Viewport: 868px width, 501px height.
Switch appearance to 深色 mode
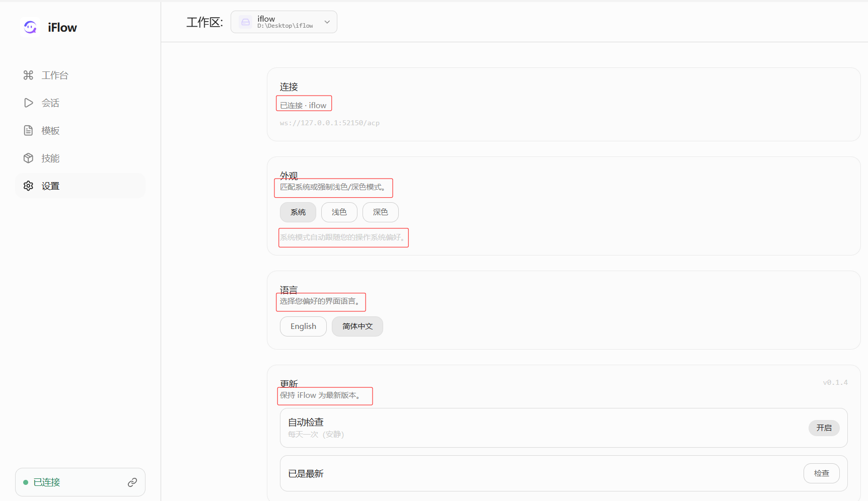pos(380,212)
